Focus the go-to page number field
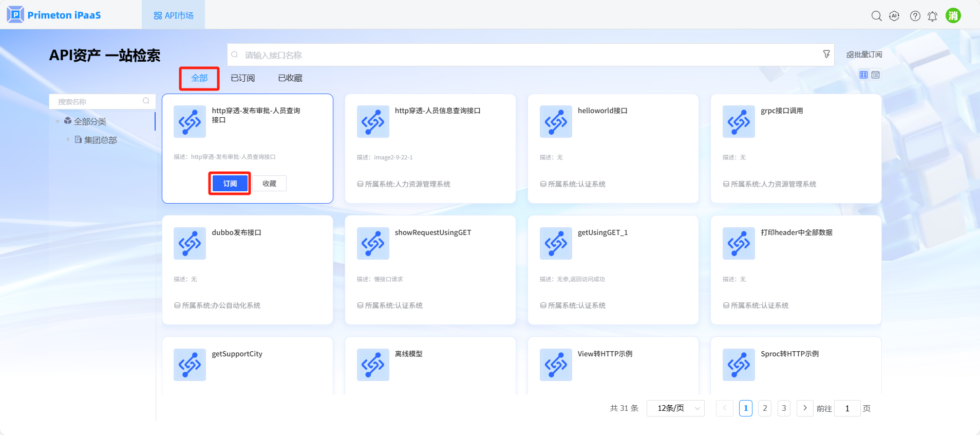The height and width of the screenshot is (435, 980). point(847,408)
